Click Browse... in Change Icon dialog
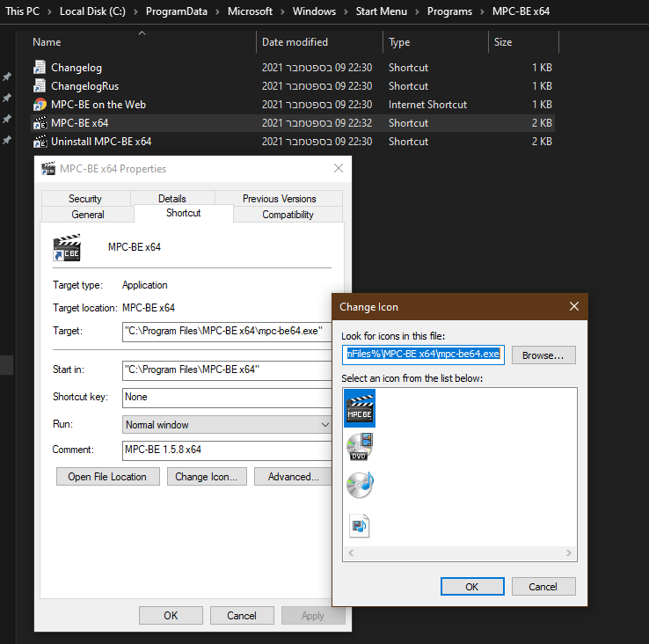The width and height of the screenshot is (649, 644). click(543, 355)
